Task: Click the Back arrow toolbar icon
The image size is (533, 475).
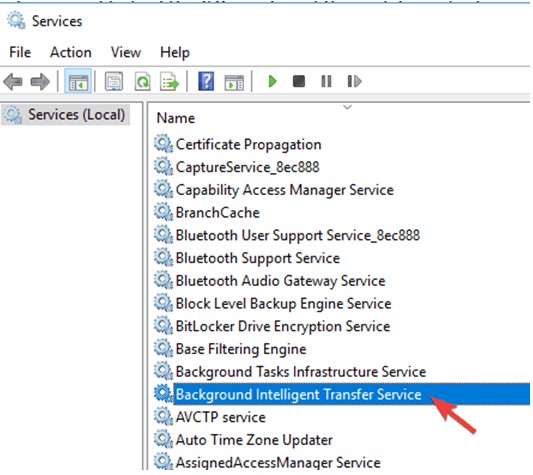Action: tap(13, 82)
